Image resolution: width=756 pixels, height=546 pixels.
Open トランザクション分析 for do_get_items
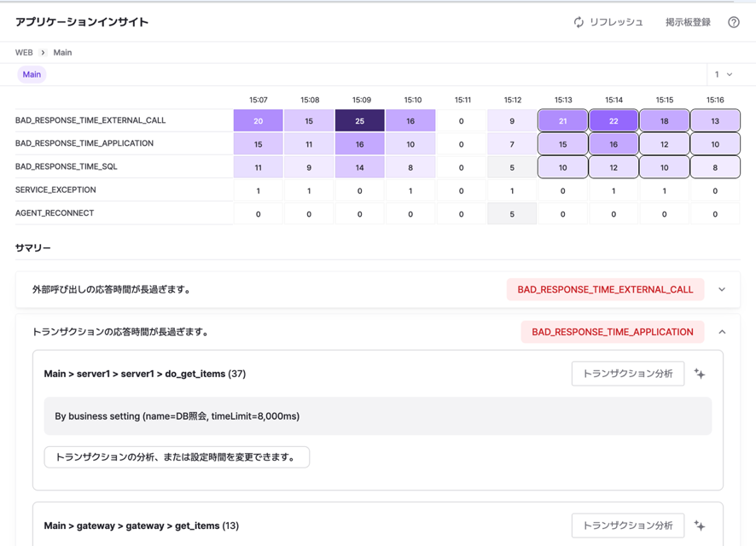click(x=627, y=374)
